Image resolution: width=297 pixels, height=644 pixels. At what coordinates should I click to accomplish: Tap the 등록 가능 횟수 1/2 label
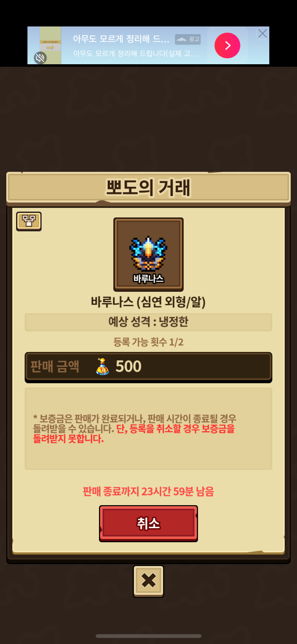[148, 342]
